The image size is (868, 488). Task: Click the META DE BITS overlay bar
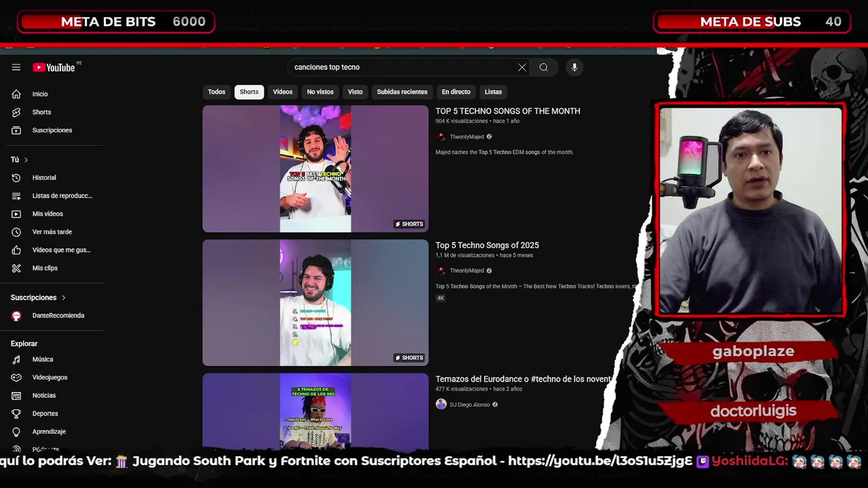click(117, 22)
